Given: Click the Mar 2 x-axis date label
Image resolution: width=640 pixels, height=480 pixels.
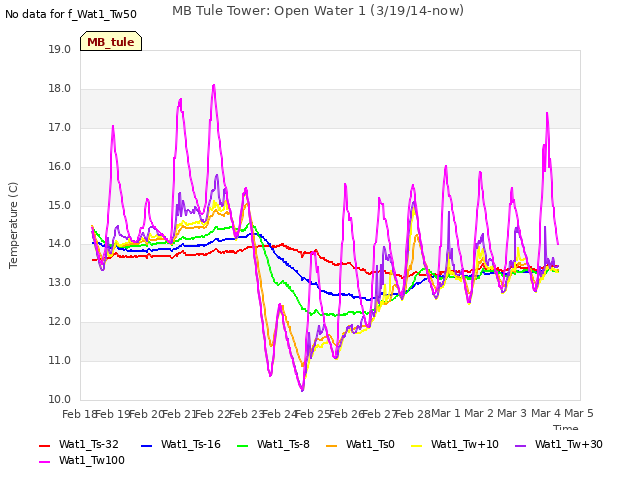Looking at the screenshot, I should (x=479, y=413).
